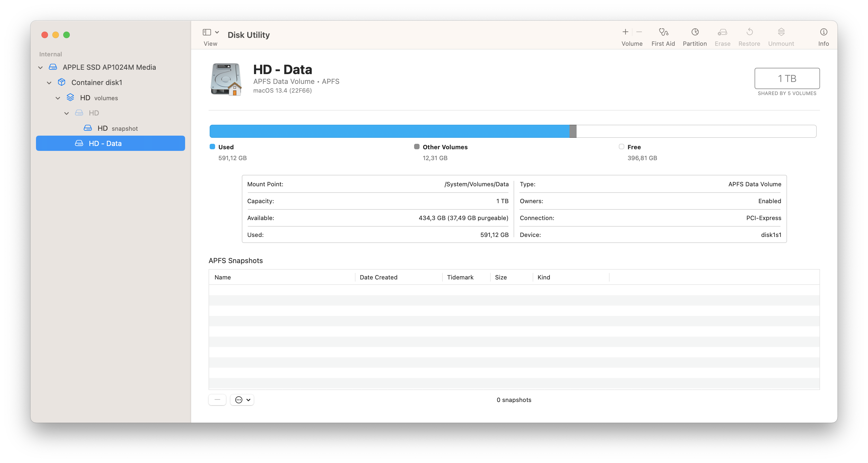Open the View options dropdown chevron

(x=217, y=32)
